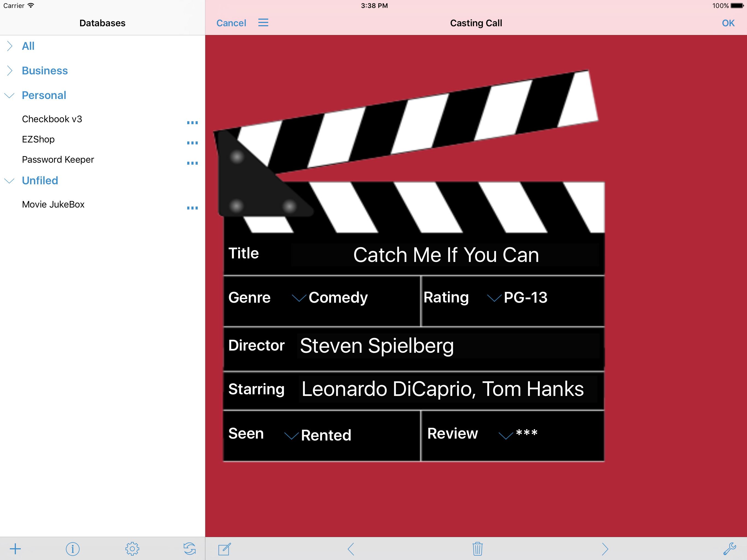Go to previous record arrow
This screenshot has width=747, height=560.
pyautogui.click(x=351, y=549)
